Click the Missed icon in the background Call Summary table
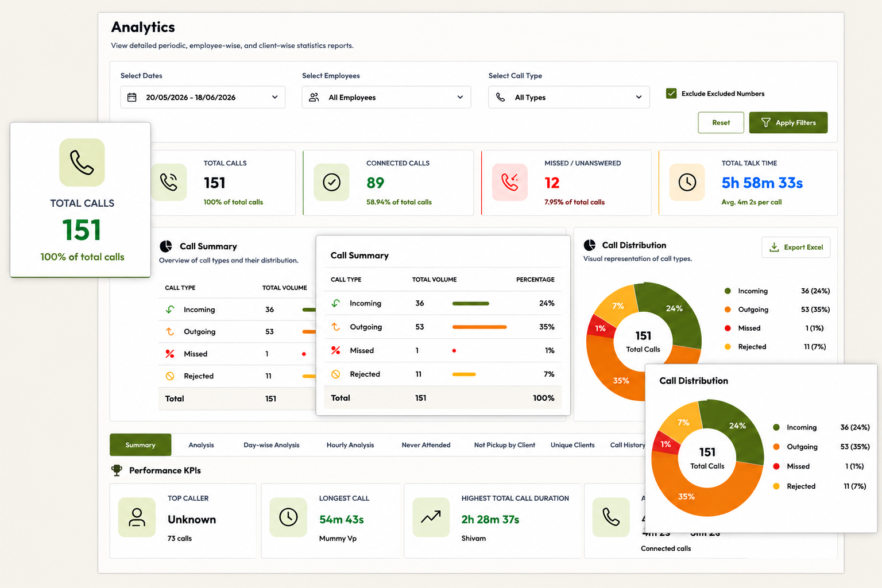The height and width of the screenshot is (588, 882). coord(170,354)
